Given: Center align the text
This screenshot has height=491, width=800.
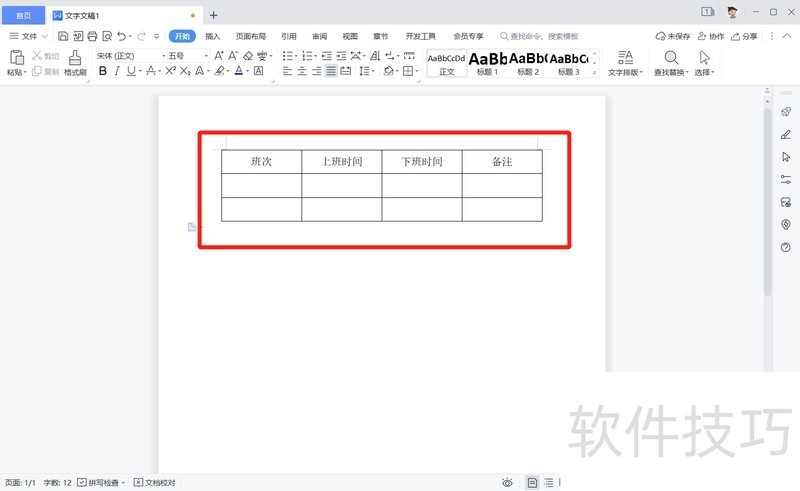Looking at the screenshot, I should (302, 71).
